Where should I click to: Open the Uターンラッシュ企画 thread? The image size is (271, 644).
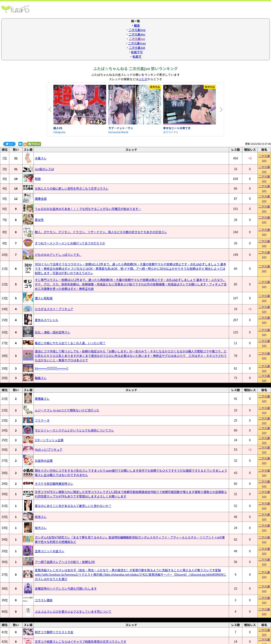click(49, 440)
